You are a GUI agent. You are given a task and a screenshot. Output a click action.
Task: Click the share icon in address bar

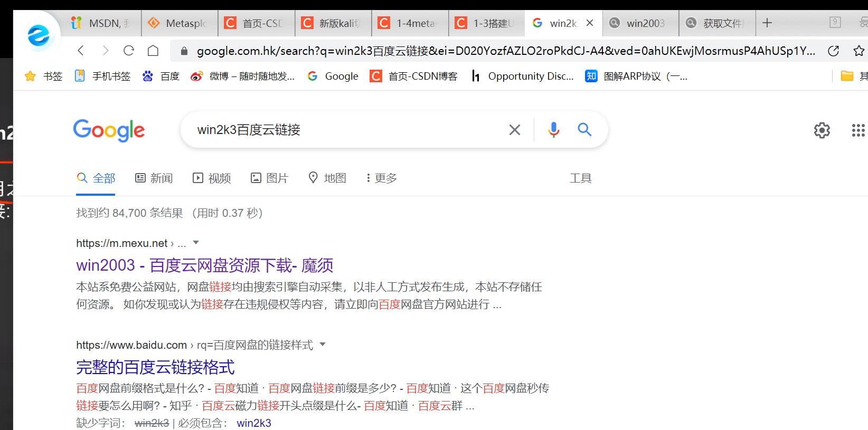point(834,51)
